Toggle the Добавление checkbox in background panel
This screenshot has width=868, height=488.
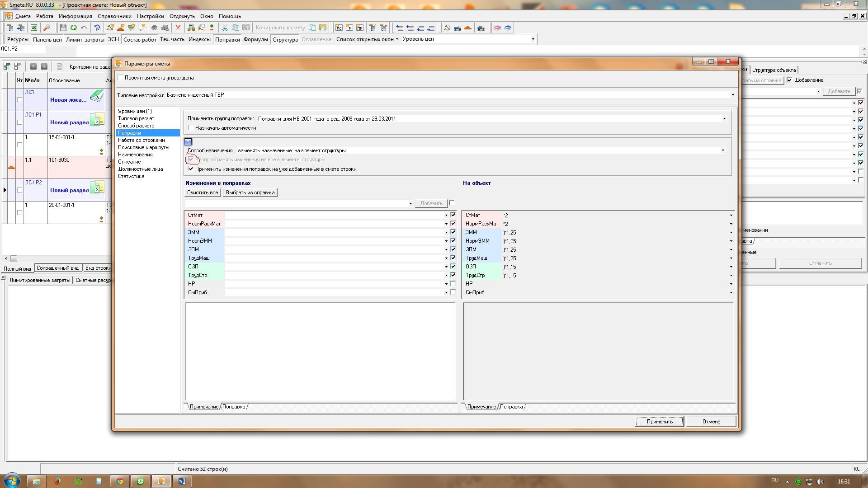(789, 80)
